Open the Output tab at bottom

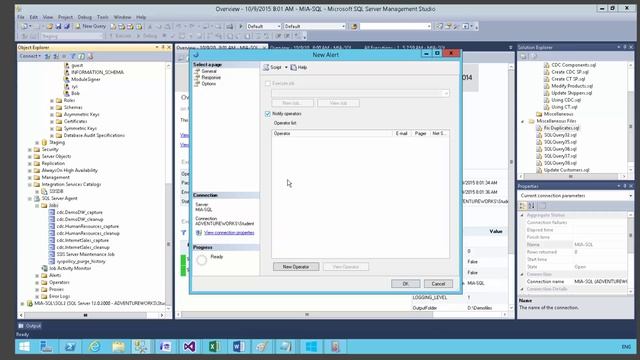tap(29, 326)
